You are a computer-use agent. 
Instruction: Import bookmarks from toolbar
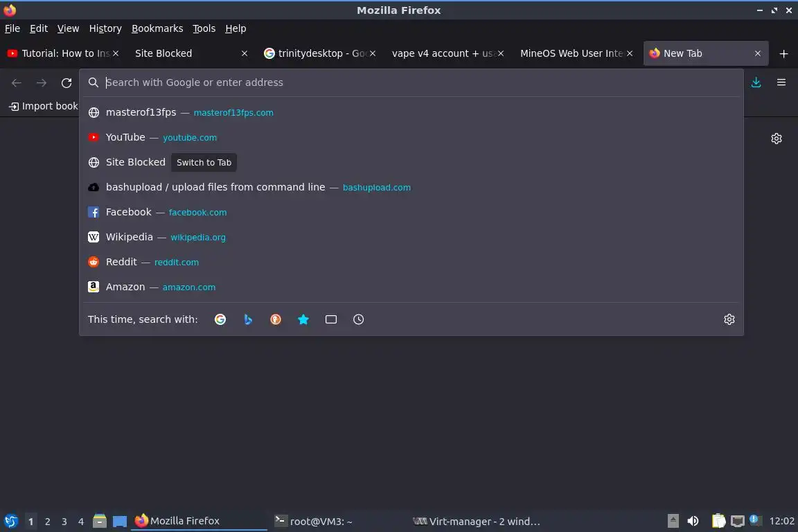pos(43,106)
